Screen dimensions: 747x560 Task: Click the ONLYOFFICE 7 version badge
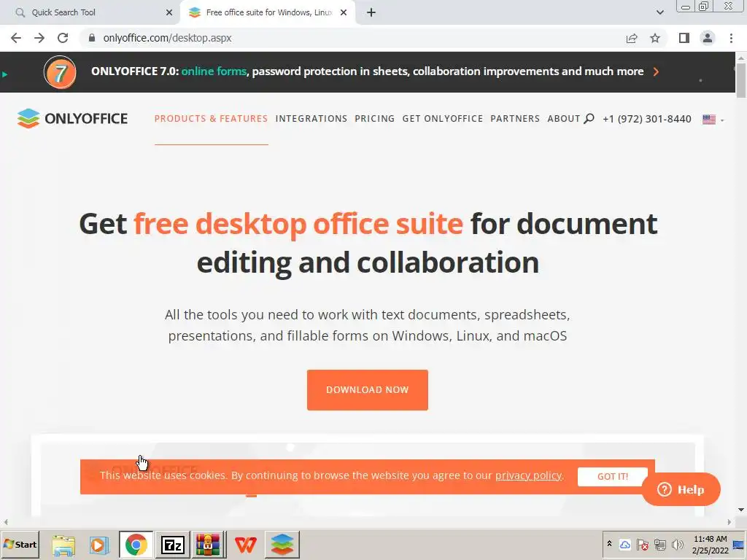(x=60, y=72)
